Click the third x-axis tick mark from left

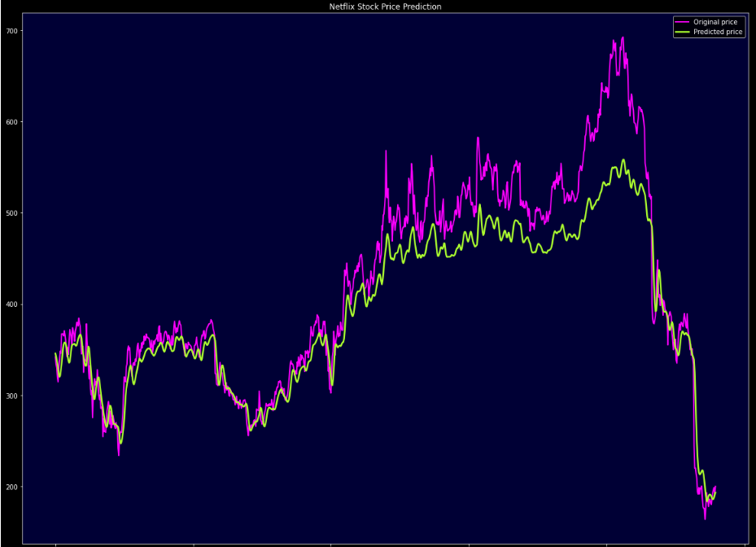tap(331, 544)
